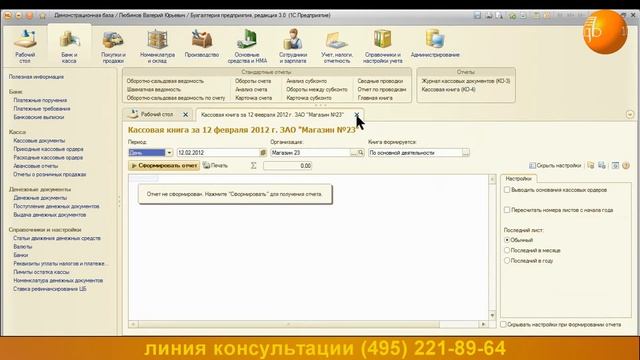Toggle Скрывать настройки при формировании отчета
This screenshot has width=640, height=360.
503,324
